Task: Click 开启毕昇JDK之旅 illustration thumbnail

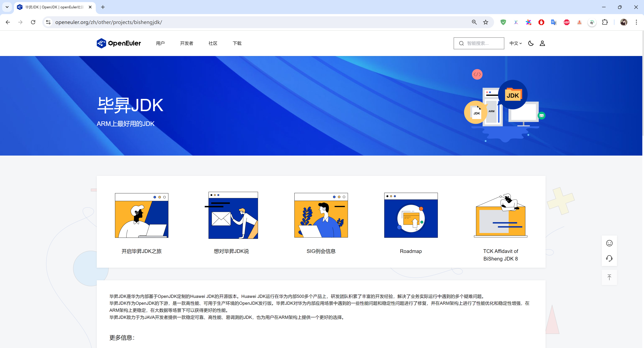Action: (x=142, y=215)
